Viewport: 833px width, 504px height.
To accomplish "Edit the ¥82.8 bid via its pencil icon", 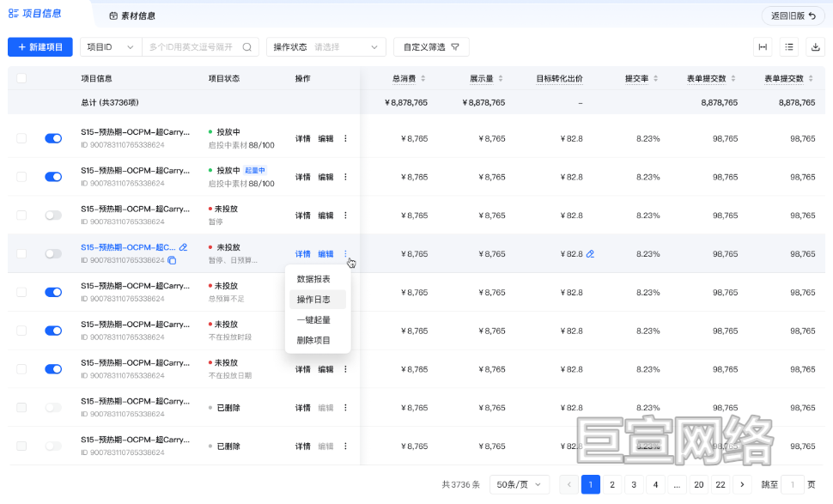I will (590, 254).
